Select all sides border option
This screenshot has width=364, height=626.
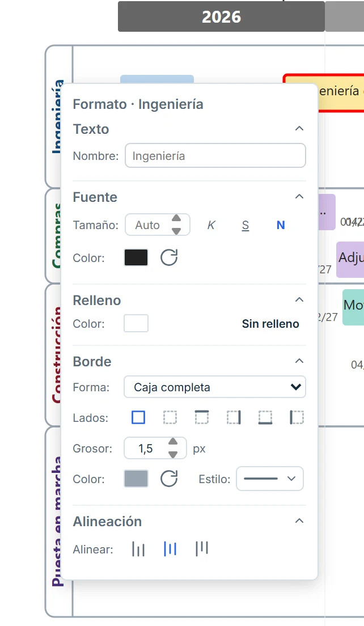[x=138, y=417]
